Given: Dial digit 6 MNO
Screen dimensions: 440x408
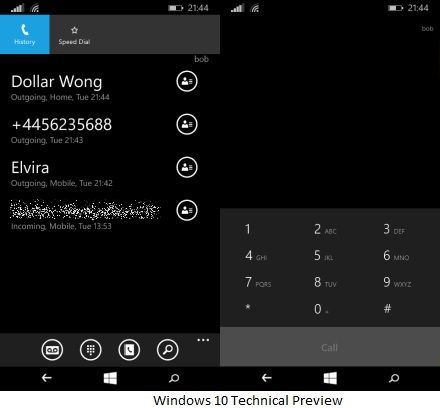Looking at the screenshot, I should (x=396, y=256).
